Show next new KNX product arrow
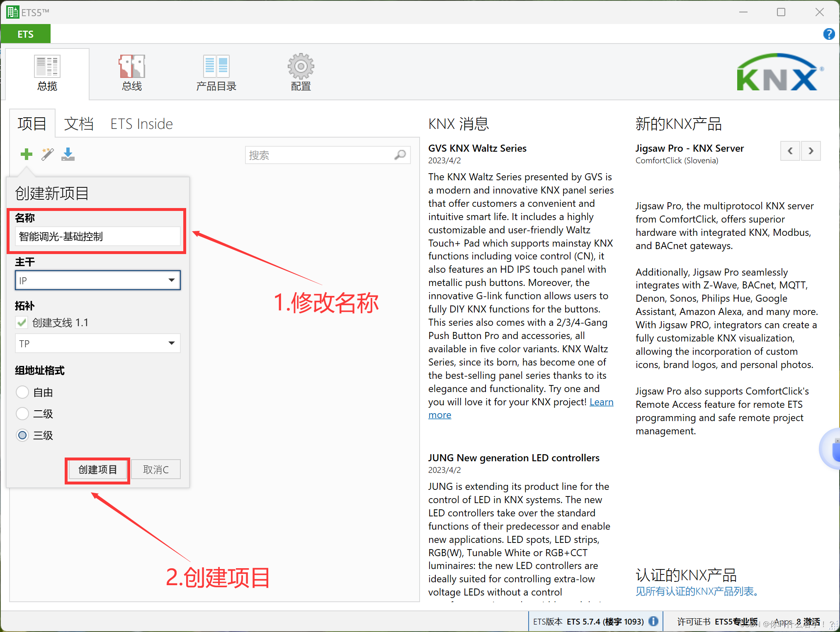 pyautogui.click(x=811, y=151)
